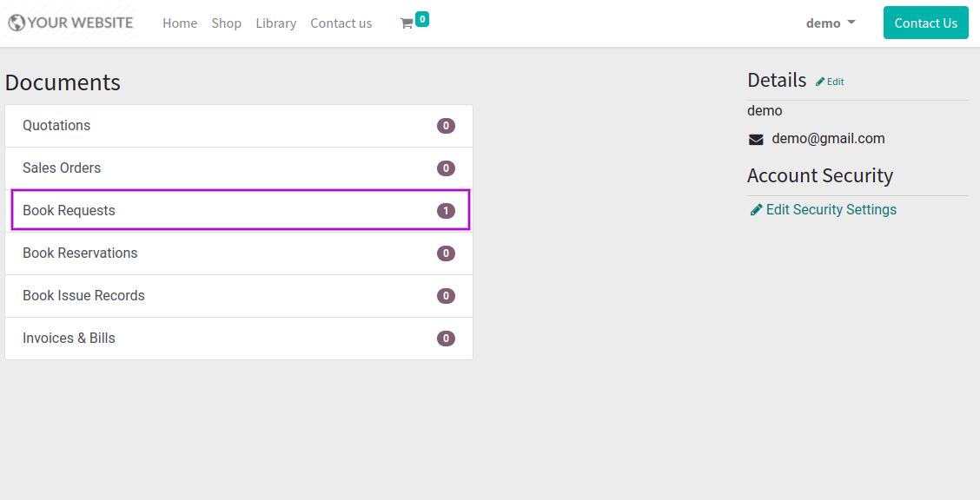Open the Book Requests document row
The image size is (980, 500).
coord(241,210)
